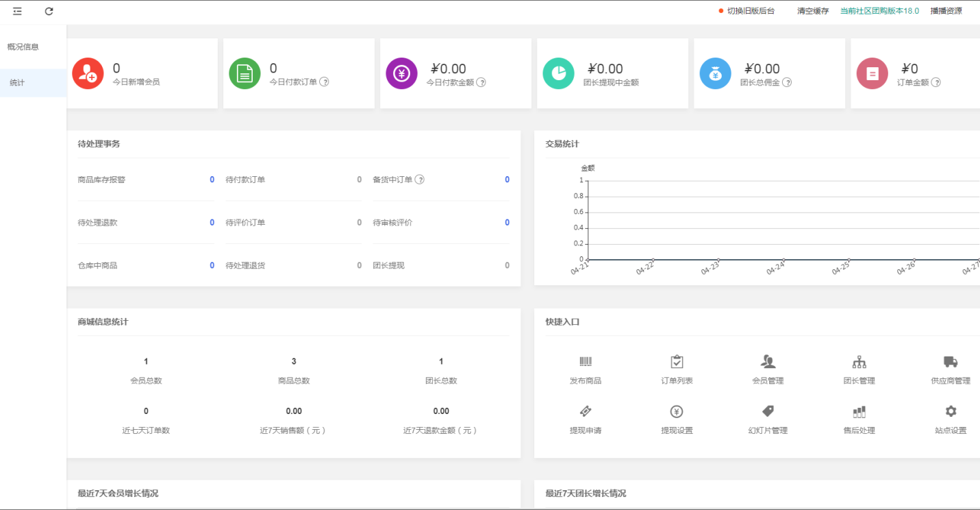This screenshot has width=980, height=510.
Task: Click the purple yen payment-amount icon
Action: [x=401, y=73]
